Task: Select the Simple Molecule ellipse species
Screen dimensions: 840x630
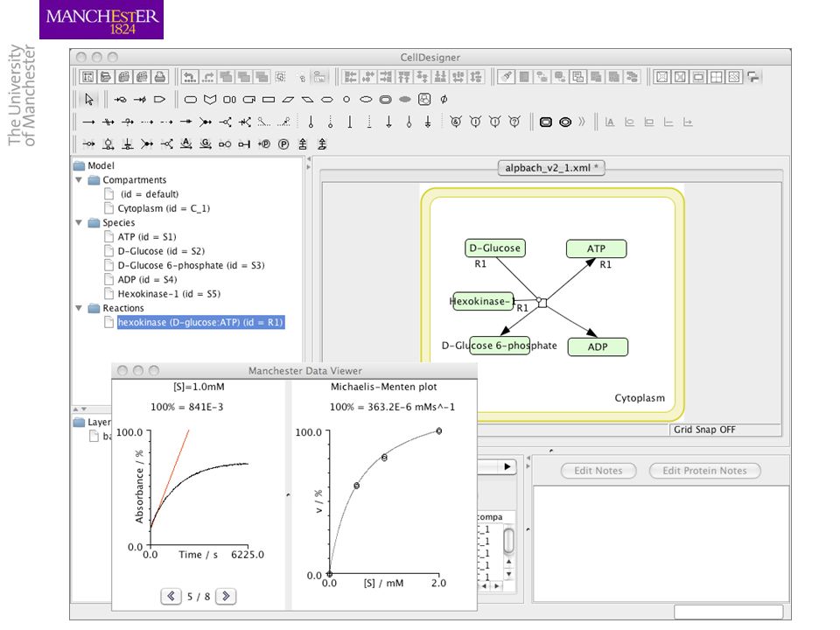Action: [366, 100]
